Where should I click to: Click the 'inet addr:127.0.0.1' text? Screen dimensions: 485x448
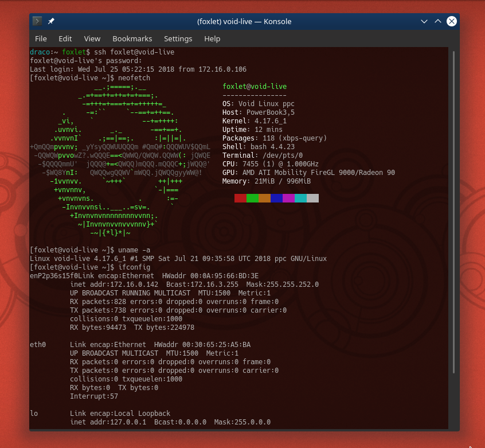point(108,422)
